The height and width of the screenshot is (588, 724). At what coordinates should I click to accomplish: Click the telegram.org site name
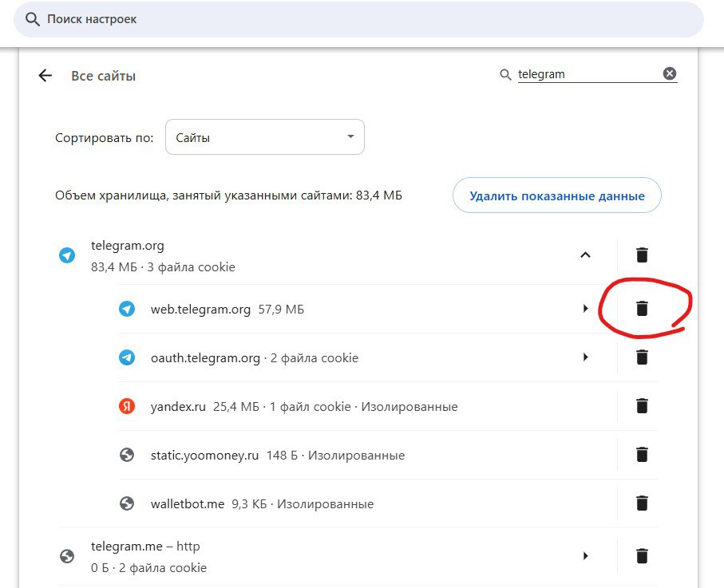[128, 246]
